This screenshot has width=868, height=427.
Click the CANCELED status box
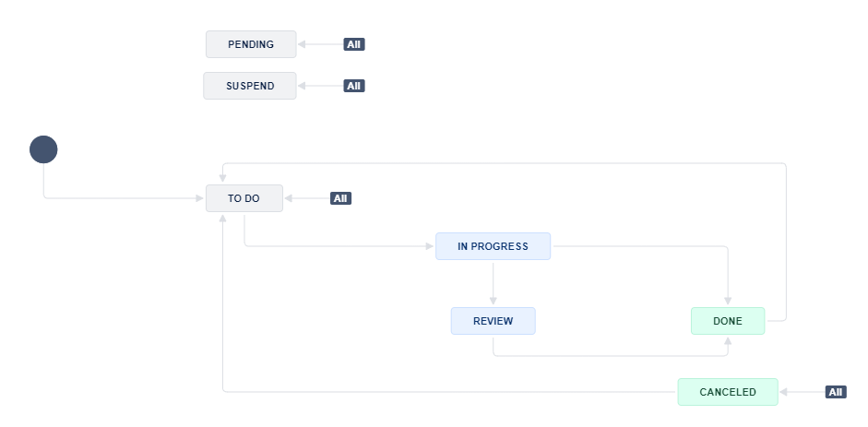(728, 392)
